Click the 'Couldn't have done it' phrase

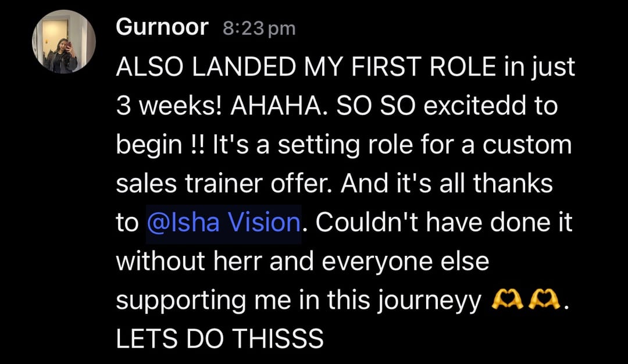point(444,222)
